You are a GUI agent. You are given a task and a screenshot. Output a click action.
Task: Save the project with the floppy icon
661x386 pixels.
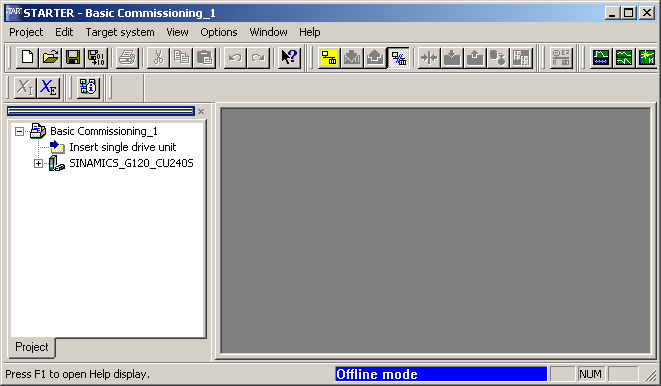click(x=73, y=57)
